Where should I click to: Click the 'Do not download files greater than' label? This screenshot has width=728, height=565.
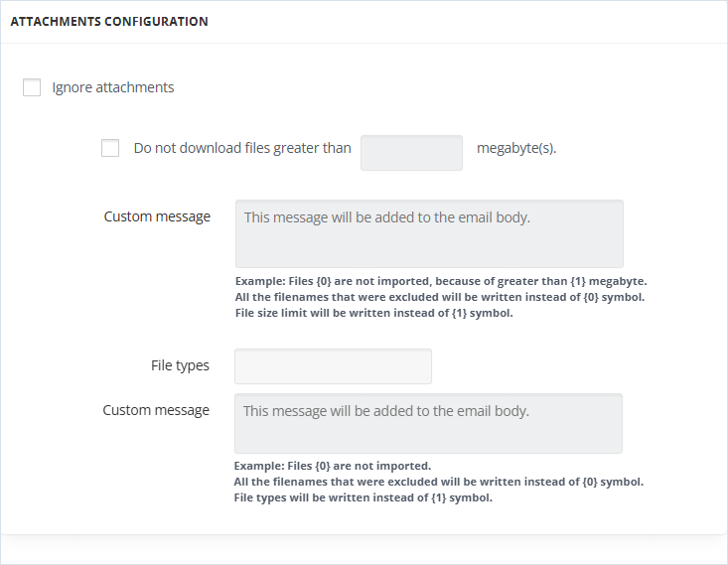coord(242,148)
